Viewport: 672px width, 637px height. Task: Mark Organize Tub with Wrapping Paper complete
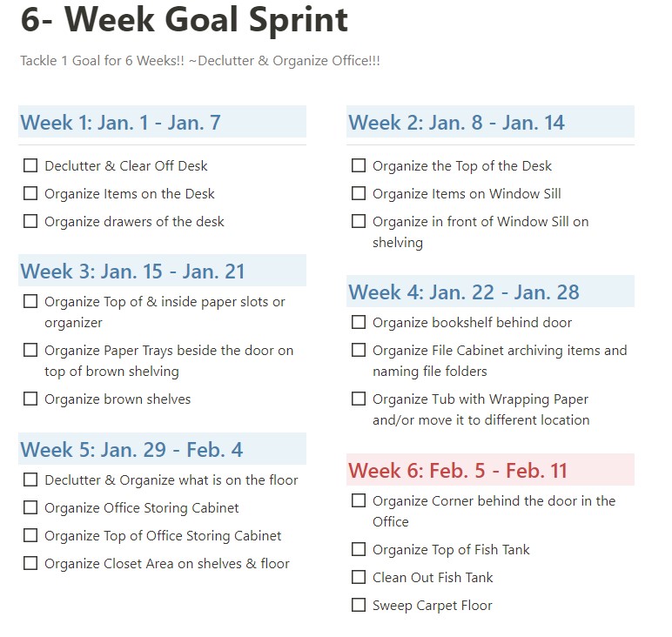pos(359,399)
